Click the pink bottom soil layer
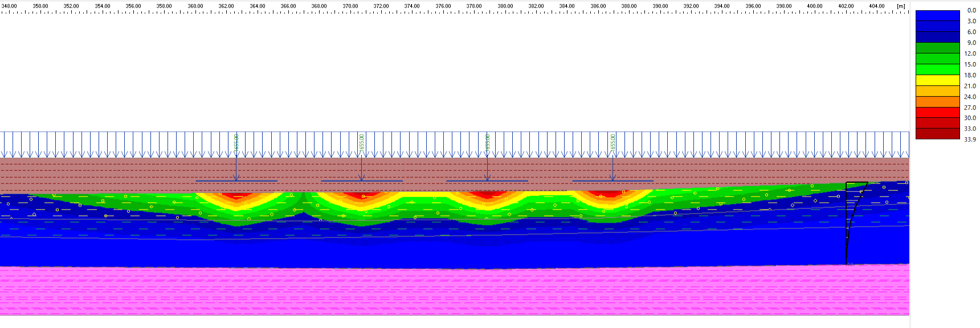The height and width of the screenshot is (328, 980). tap(456, 290)
